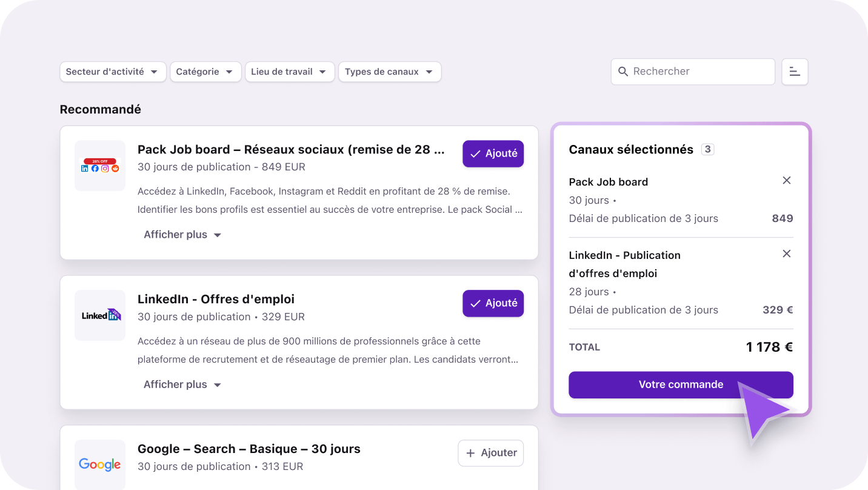Toggle Ajouté on LinkedIn Offres d'emploi card
868x490 pixels.
(493, 303)
